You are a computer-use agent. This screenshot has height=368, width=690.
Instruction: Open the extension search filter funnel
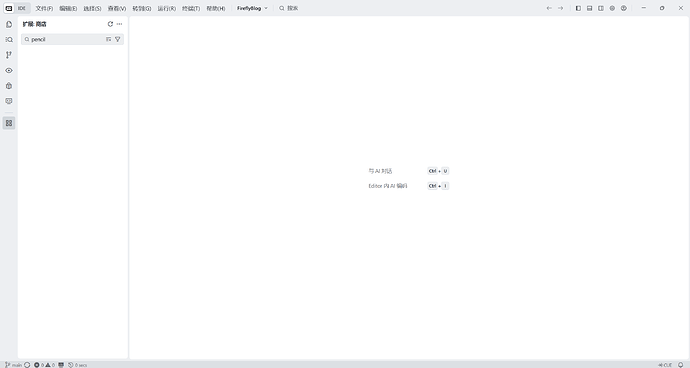point(117,39)
